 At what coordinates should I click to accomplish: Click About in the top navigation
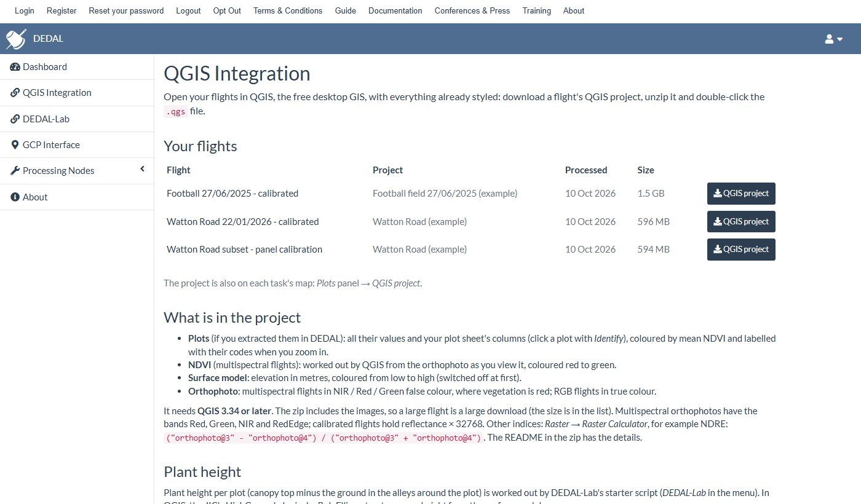574,10
